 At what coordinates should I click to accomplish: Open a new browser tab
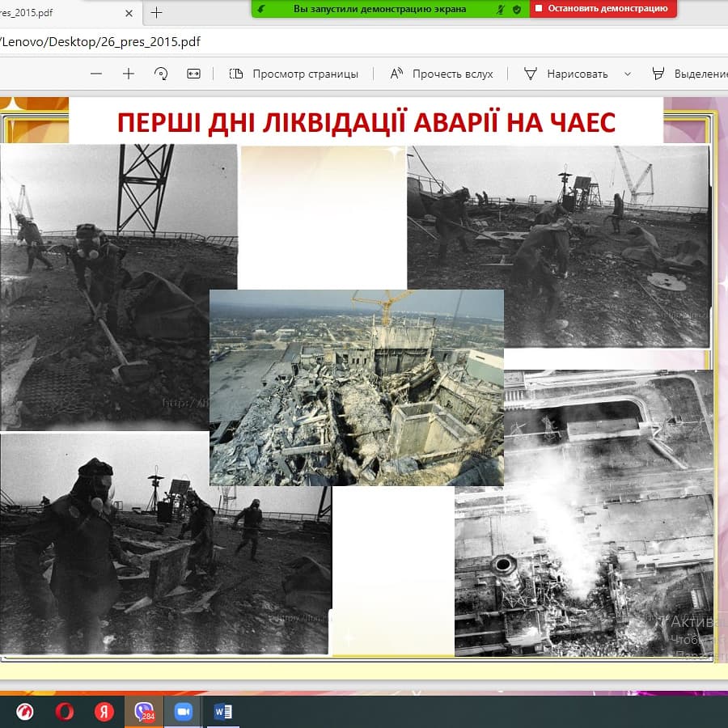(x=157, y=12)
